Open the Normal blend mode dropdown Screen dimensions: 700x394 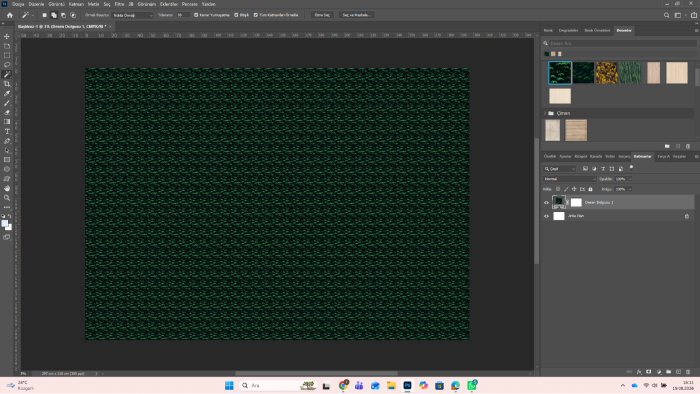click(x=570, y=179)
